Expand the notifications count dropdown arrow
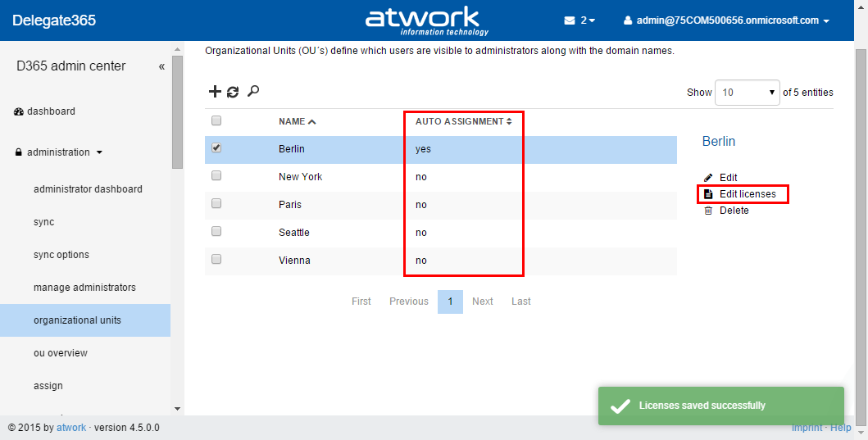This screenshot has height=440, width=868. [x=593, y=21]
